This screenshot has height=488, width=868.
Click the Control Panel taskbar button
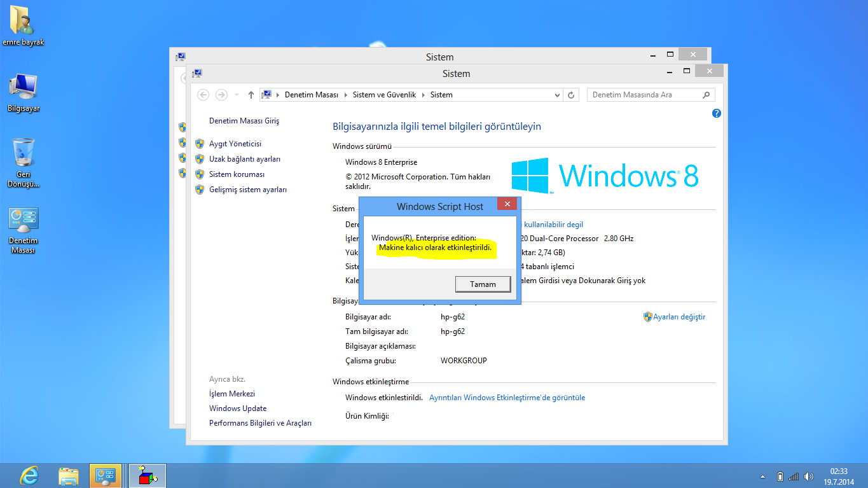[105, 475]
